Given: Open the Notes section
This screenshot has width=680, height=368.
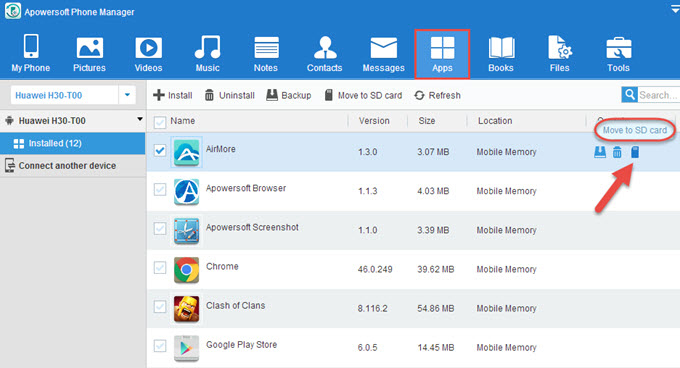Looking at the screenshot, I should coord(266,54).
